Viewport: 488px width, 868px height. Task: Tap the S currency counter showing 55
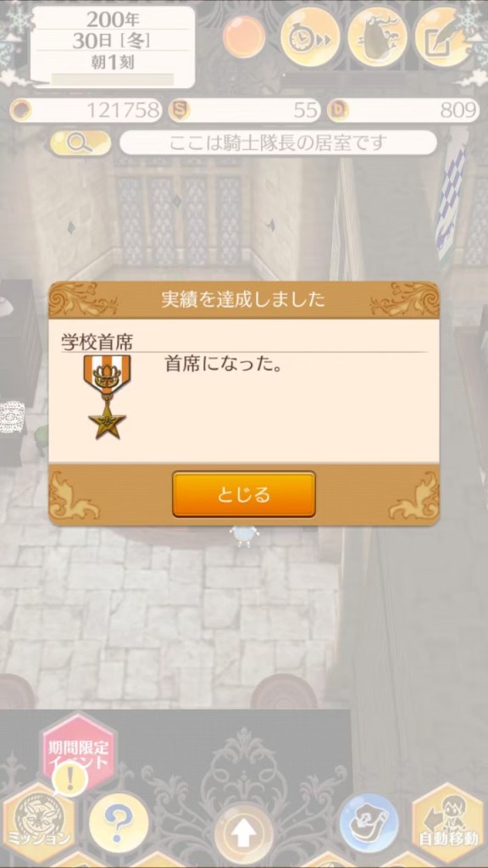[x=245, y=111]
